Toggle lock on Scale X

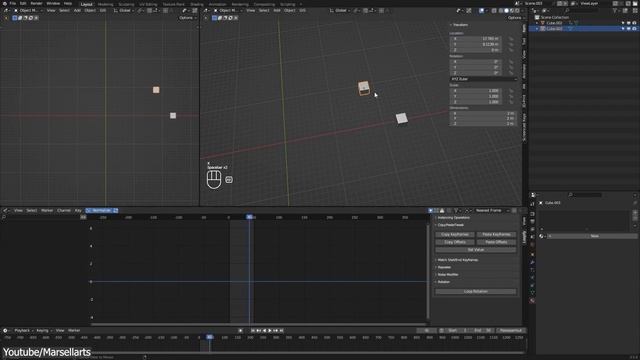point(511,91)
